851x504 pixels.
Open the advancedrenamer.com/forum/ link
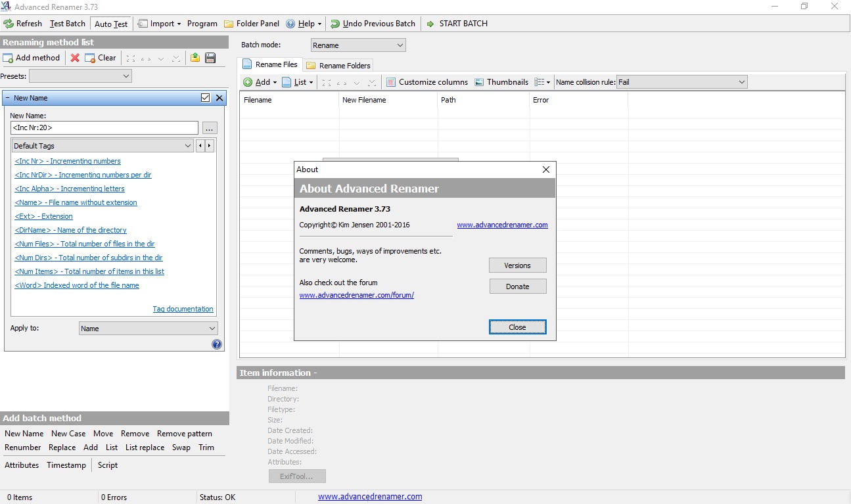pos(357,295)
